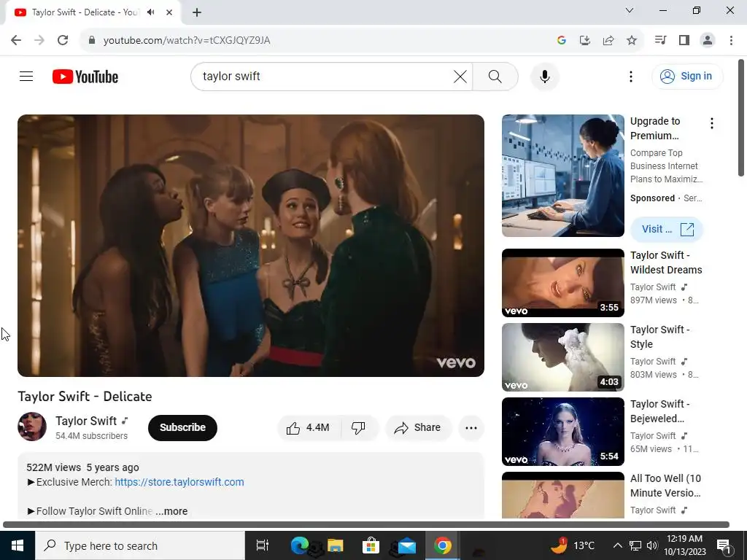Viewport: 747px width, 560px height.
Task: Open All Too Well 10 Minute Version title
Action: click(665, 486)
